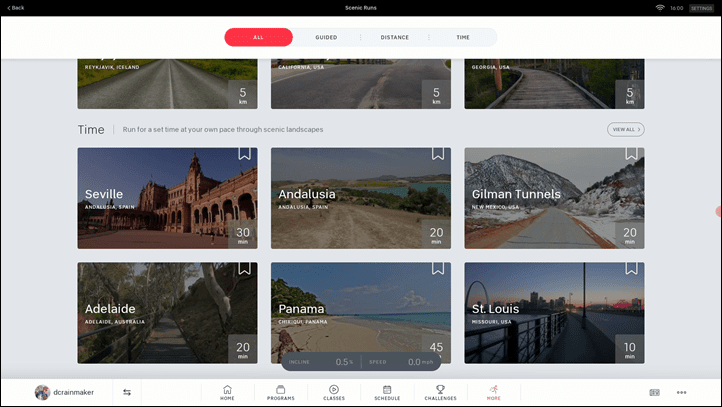Open View All for Time runs
The image size is (722, 407).
(x=626, y=129)
